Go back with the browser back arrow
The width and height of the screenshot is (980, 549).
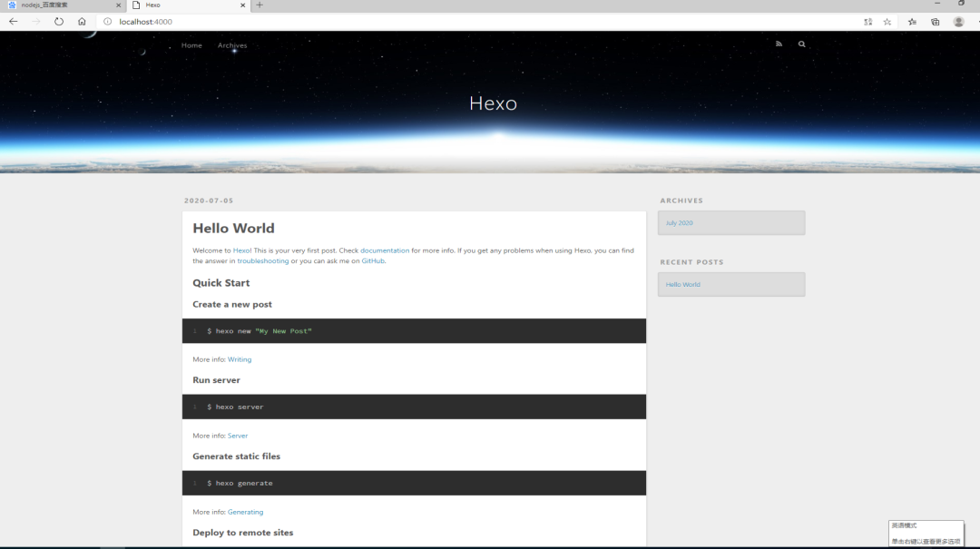point(13,21)
